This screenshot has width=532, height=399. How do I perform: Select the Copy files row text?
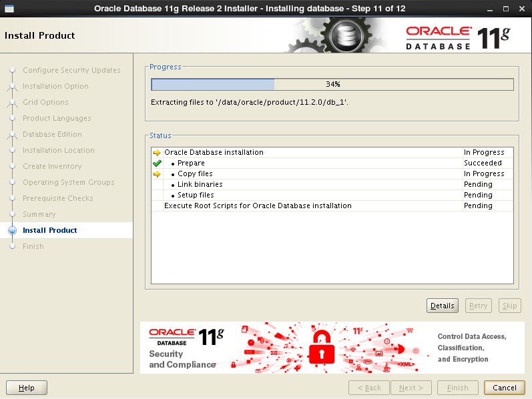[195, 173]
